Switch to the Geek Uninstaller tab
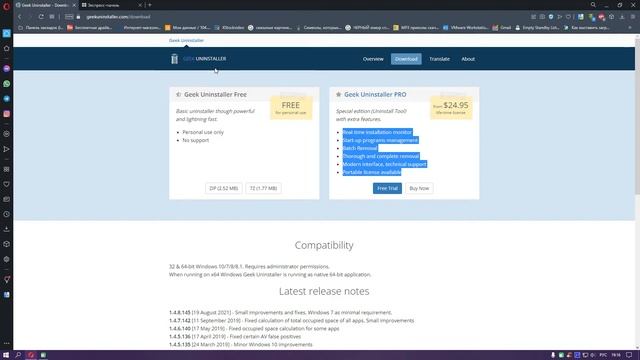The width and height of the screenshot is (640, 360). (45, 5)
